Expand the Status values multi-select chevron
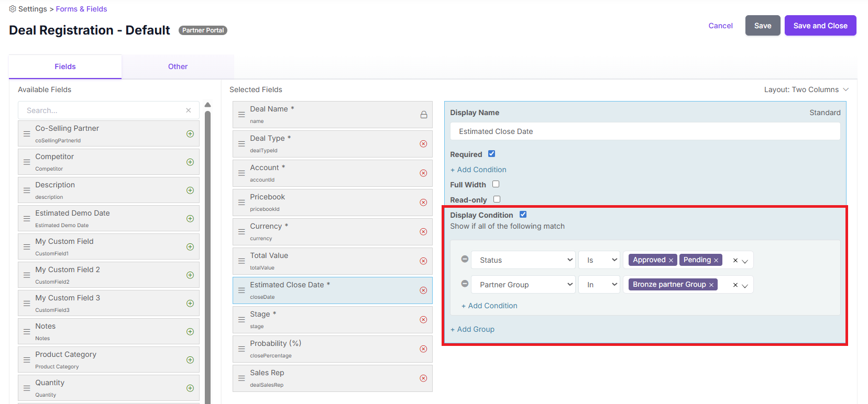The image size is (868, 404). pyautogui.click(x=745, y=261)
